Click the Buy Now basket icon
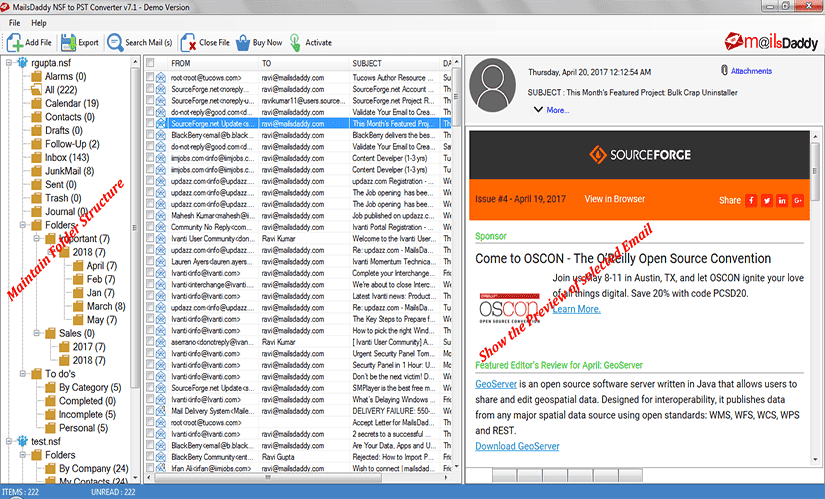The image size is (825, 499). (243, 43)
